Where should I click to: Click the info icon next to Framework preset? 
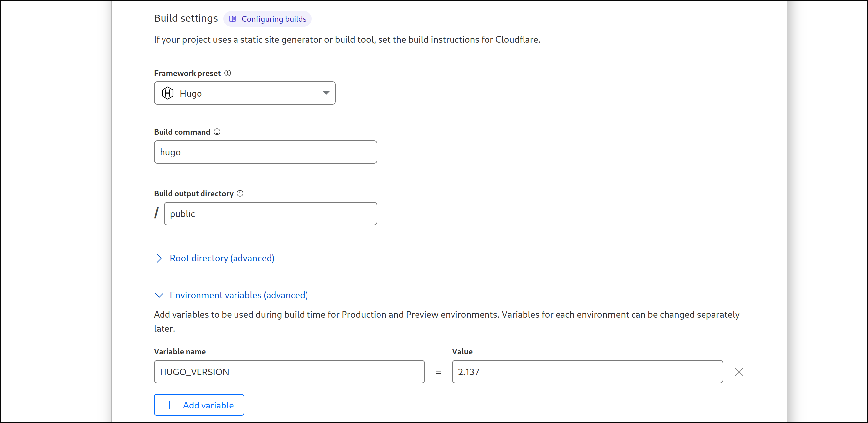click(228, 73)
